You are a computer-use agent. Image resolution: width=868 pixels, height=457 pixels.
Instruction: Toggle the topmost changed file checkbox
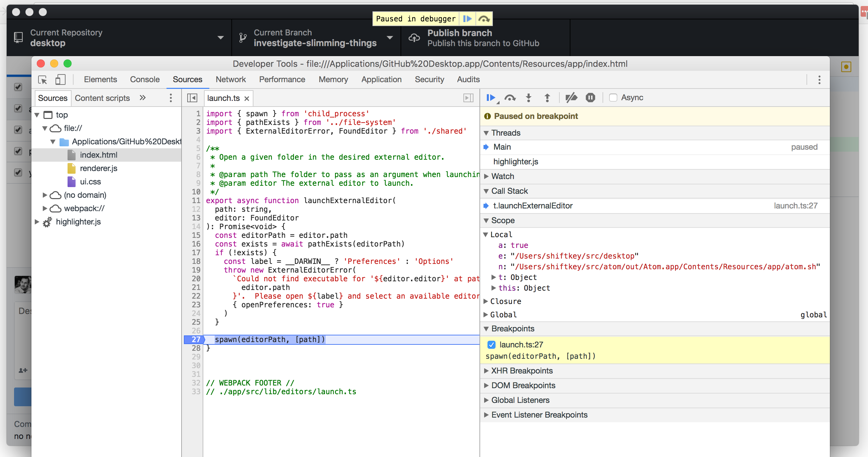[x=18, y=87]
